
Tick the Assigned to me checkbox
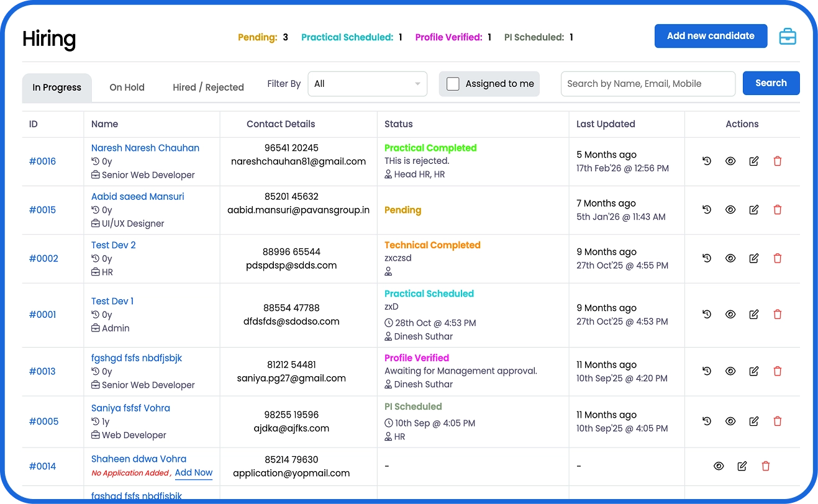[x=453, y=84]
